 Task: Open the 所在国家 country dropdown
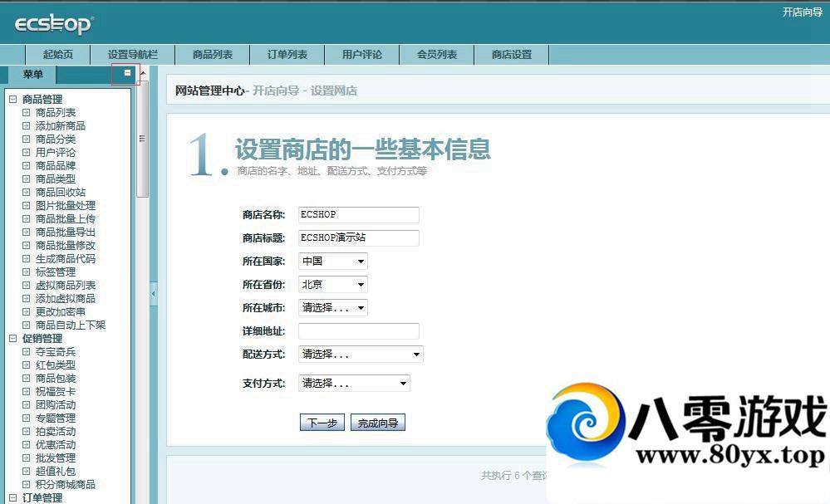click(333, 262)
